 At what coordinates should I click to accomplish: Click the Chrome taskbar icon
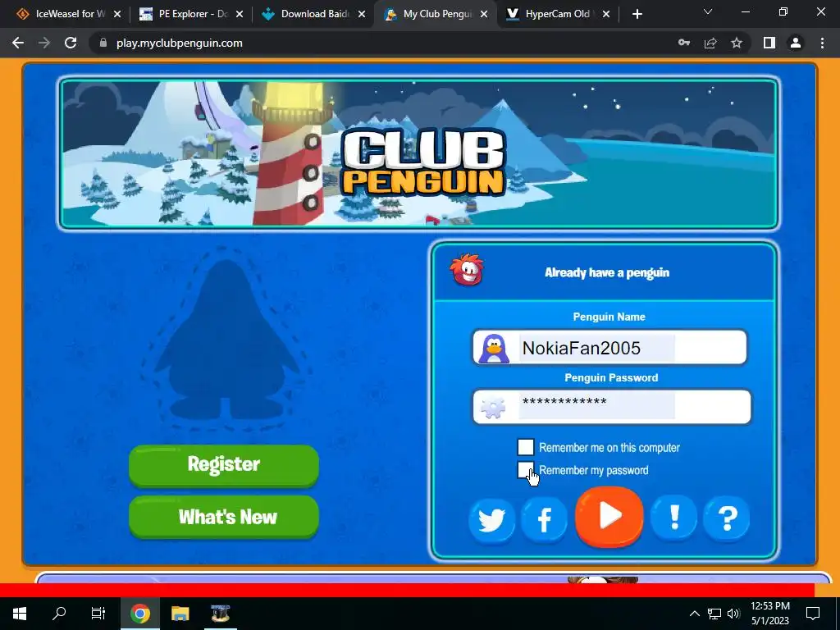139,614
